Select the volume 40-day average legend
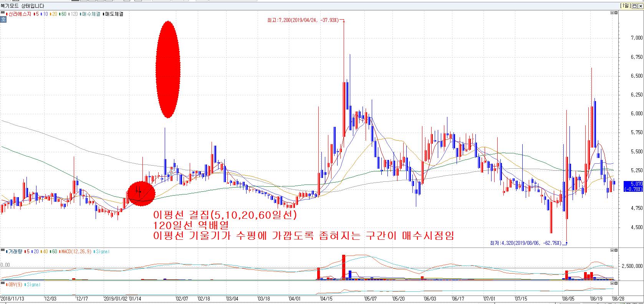The width and height of the screenshot is (644, 304). click(x=43, y=252)
